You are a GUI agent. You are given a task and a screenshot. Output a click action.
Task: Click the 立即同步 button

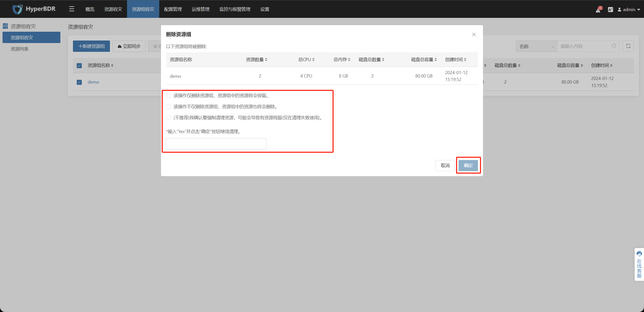129,46
